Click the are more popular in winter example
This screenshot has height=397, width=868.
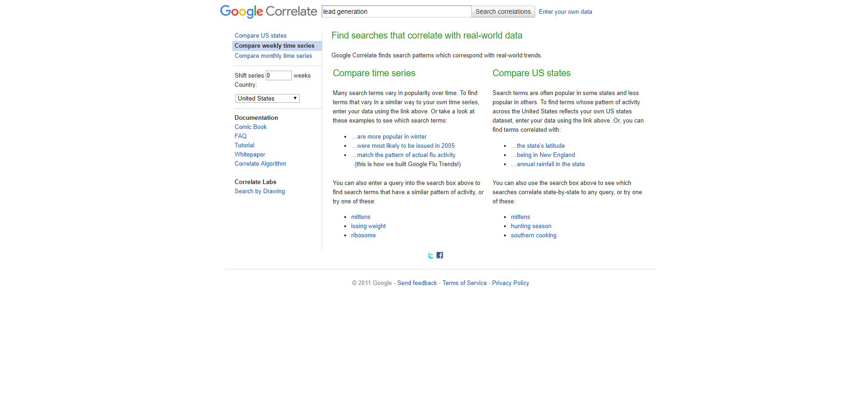(389, 136)
